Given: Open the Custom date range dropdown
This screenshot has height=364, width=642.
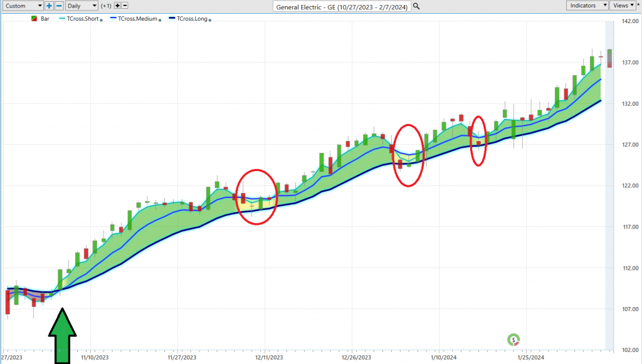Looking at the screenshot, I should click(x=23, y=6).
